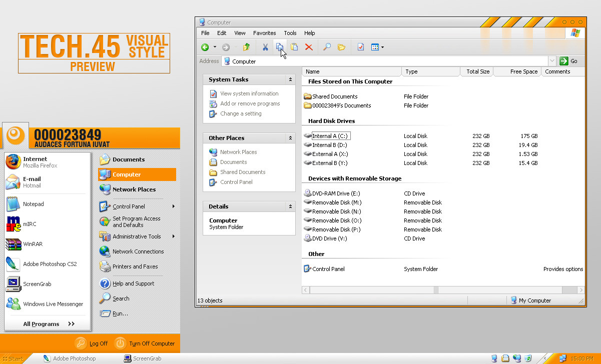Go back with the green Back arrow
Screen dimensions: 601x364
click(x=205, y=47)
